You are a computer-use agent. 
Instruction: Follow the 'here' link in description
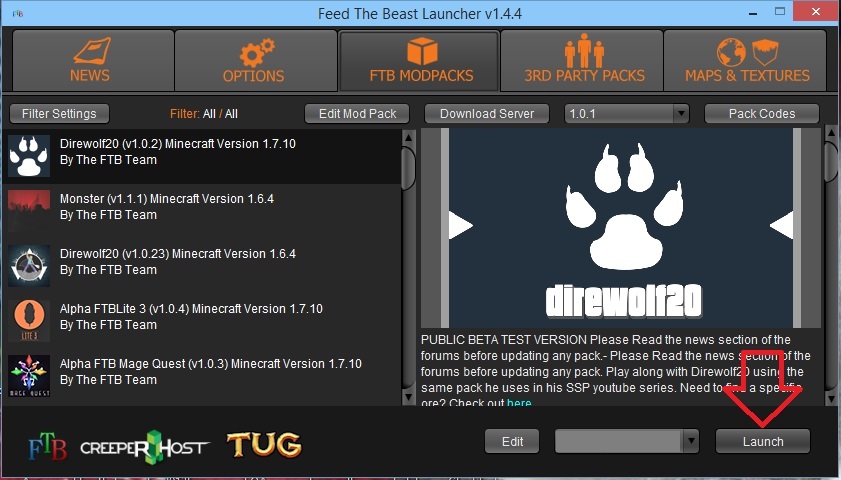pyautogui.click(x=519, y=403)
